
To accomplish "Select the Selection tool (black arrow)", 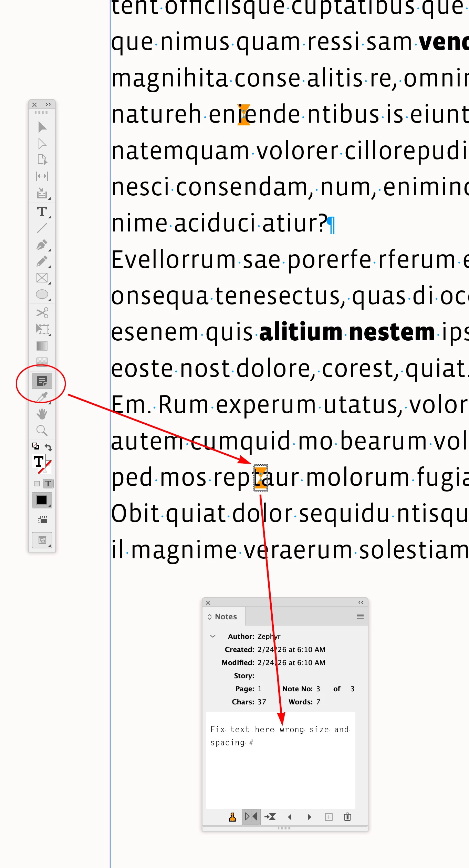I will click(x=42, y=127).
